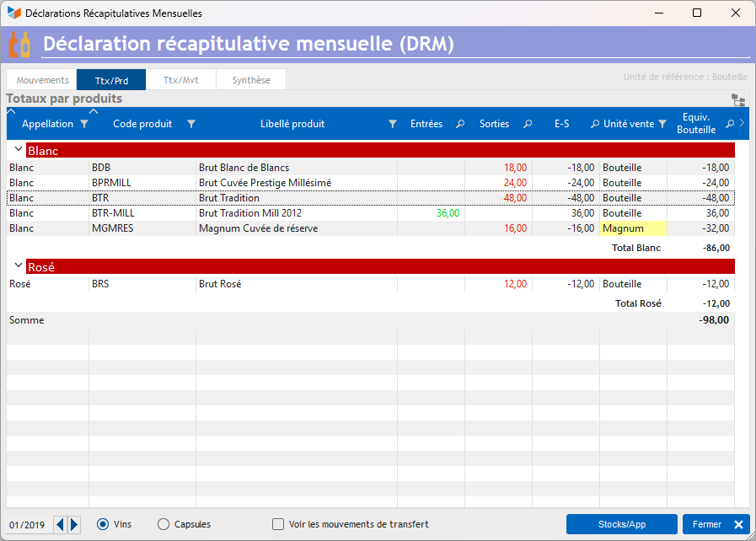The image size is (756, 541).
Task: Click the Stocks/App button
Action: tap(621, 524)
